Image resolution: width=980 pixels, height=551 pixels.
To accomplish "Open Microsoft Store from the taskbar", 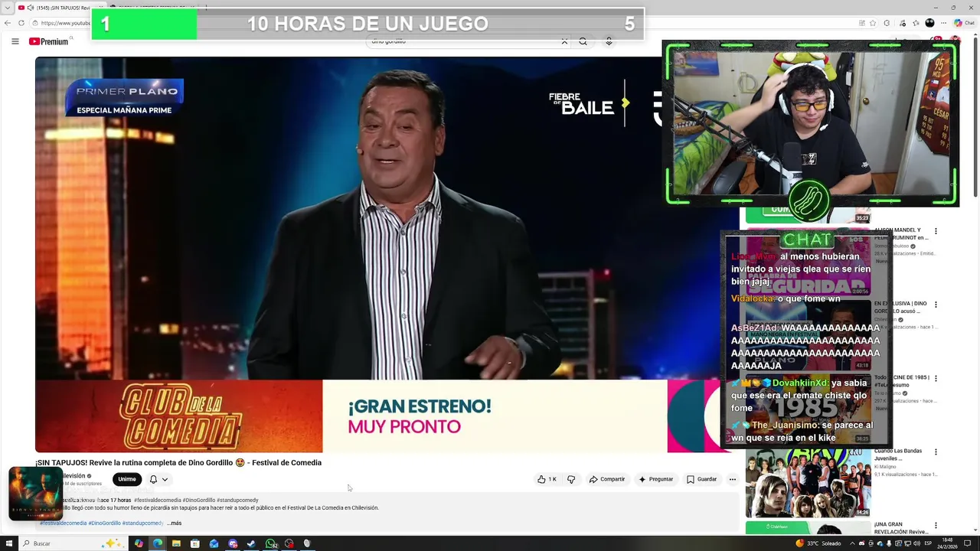I will click(x=195, y=543).
